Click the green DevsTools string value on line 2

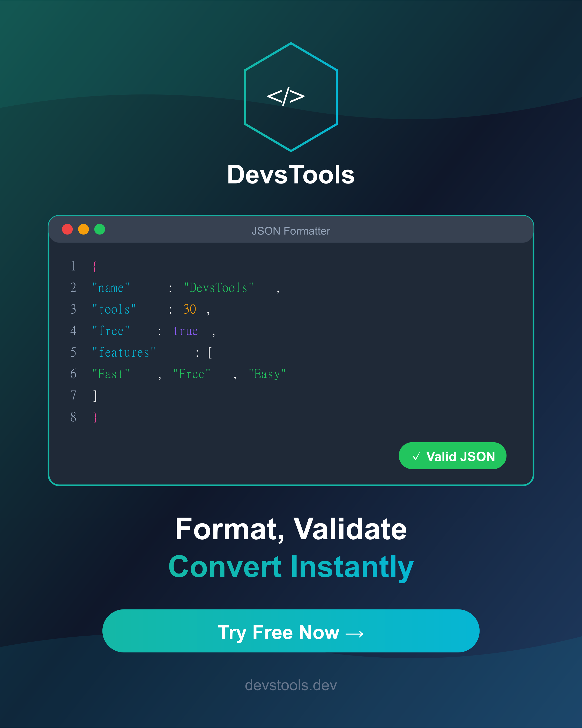coord(218,287)
